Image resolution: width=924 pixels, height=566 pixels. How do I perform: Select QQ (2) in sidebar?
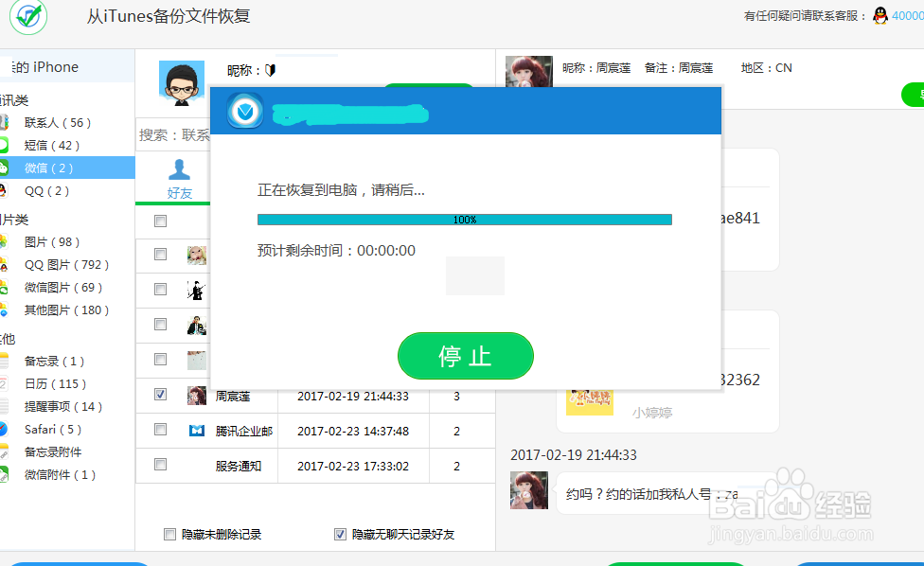point(46,191)
